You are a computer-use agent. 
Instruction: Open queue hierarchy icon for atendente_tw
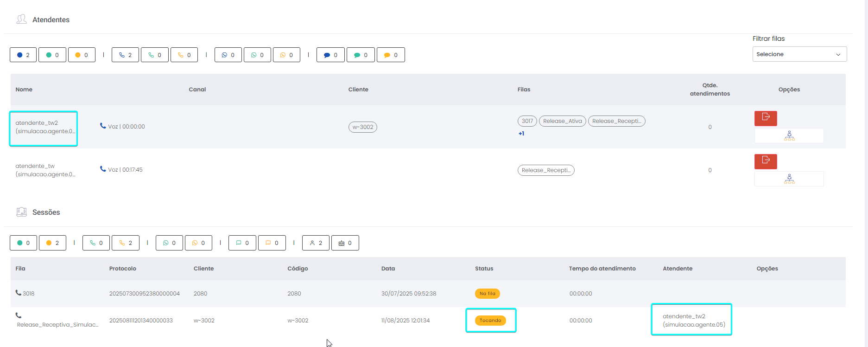pos(789,179)
